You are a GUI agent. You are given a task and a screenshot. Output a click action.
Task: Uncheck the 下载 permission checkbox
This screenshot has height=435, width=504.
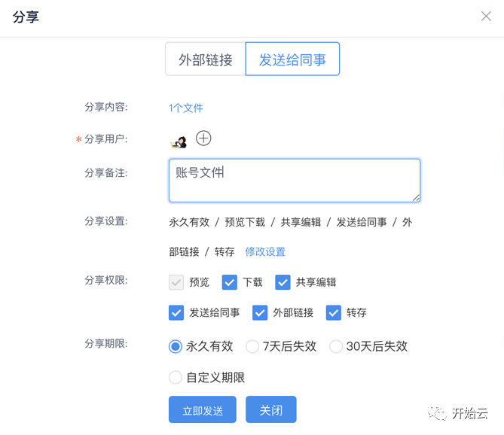(230, 282)
